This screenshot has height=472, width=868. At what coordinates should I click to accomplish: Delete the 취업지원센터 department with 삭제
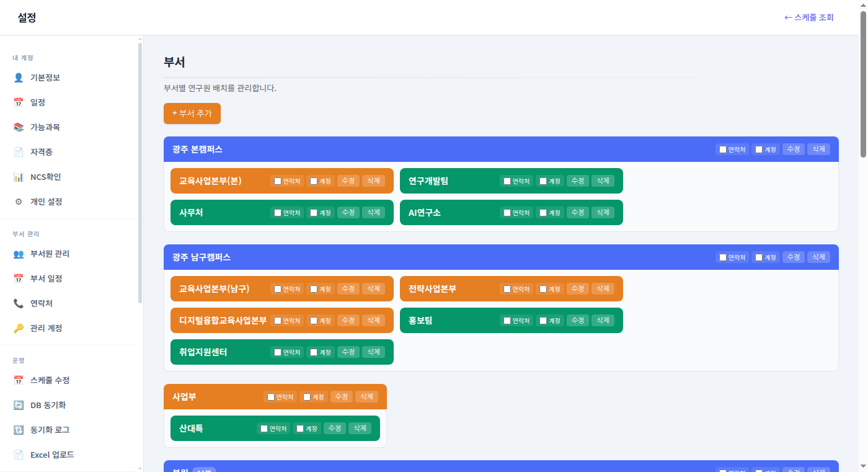point(373,352)
